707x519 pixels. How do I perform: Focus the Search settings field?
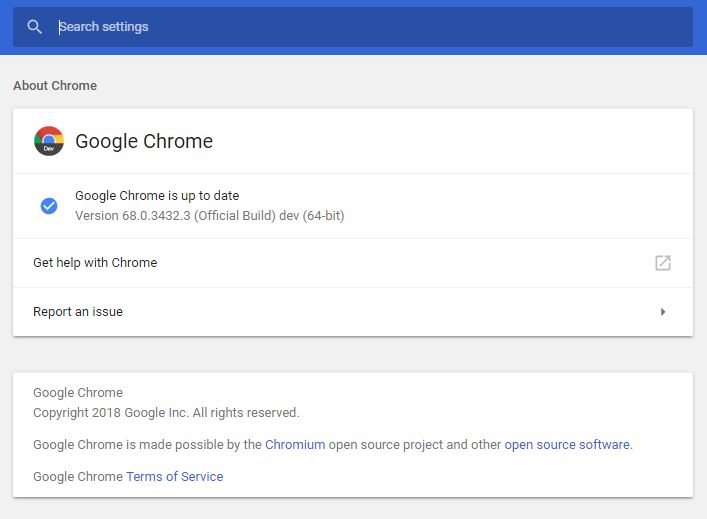coord(353,27)
